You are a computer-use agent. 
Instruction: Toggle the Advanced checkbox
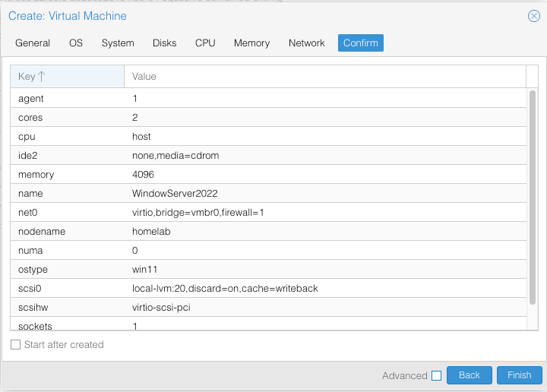(436, 375)
